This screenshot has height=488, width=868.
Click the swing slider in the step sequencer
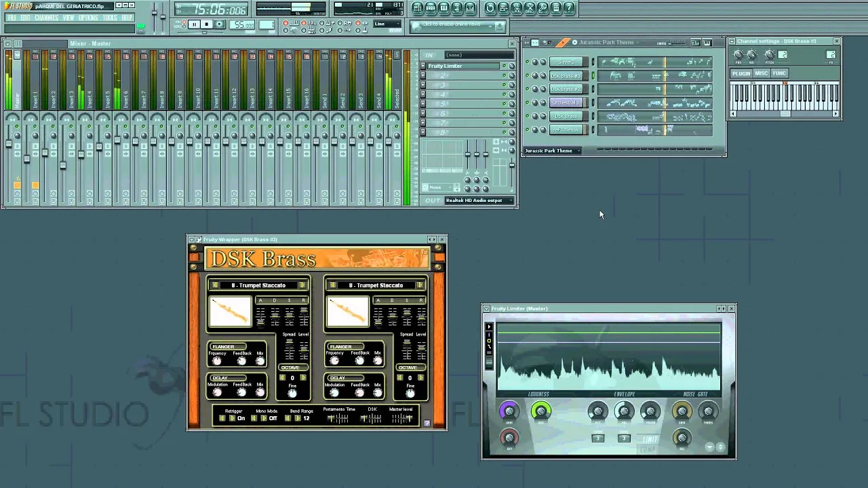click(677, 43)
